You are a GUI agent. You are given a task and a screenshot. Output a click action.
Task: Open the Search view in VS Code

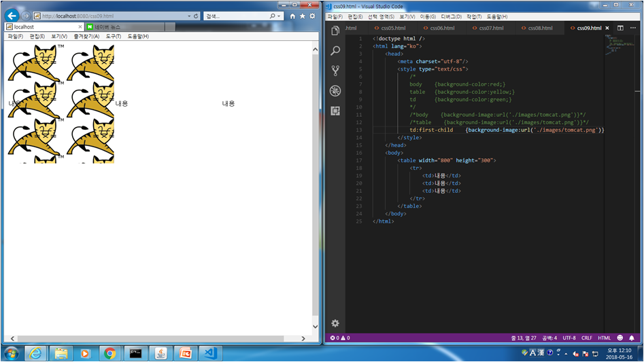coord(335,50)
